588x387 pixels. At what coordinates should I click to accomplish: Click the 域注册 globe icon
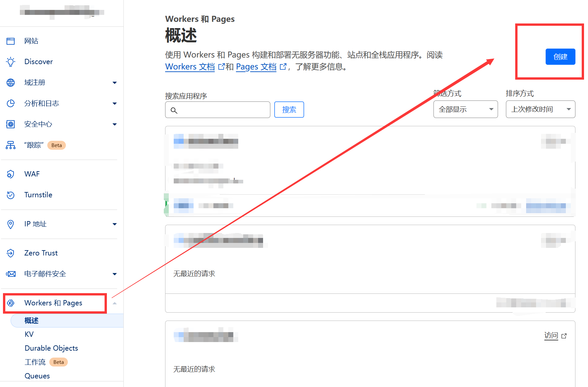pyautogui.click(x=11, y=83)
